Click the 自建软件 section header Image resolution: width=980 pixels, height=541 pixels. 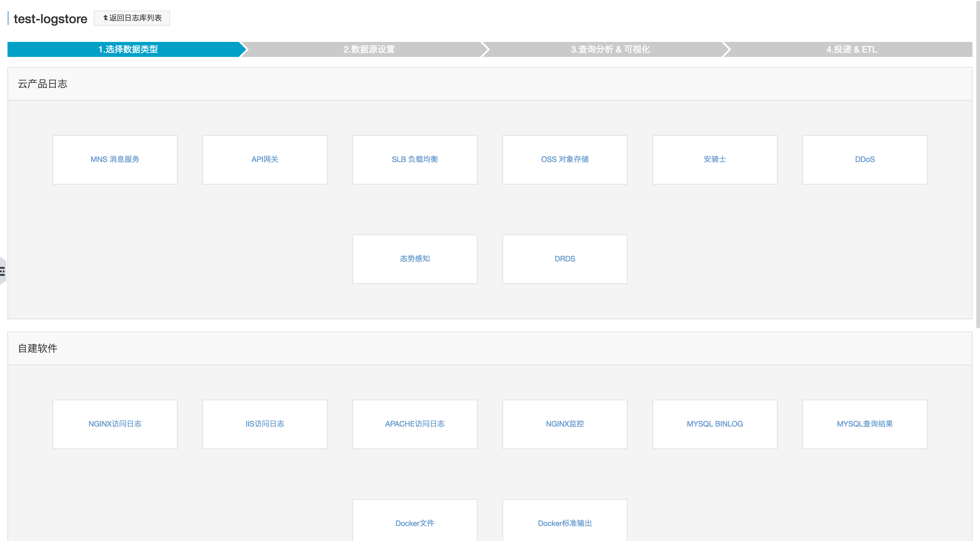point(490,348)
